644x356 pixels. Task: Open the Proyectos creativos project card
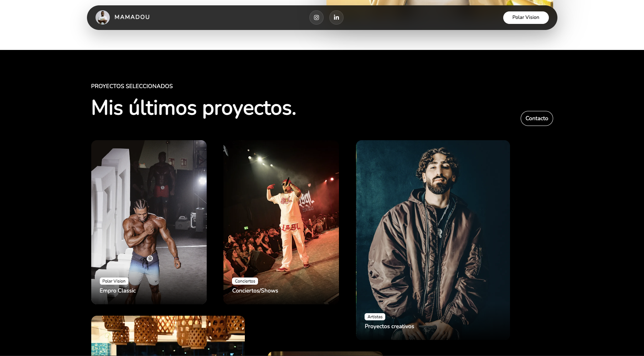tap(433, 240)
